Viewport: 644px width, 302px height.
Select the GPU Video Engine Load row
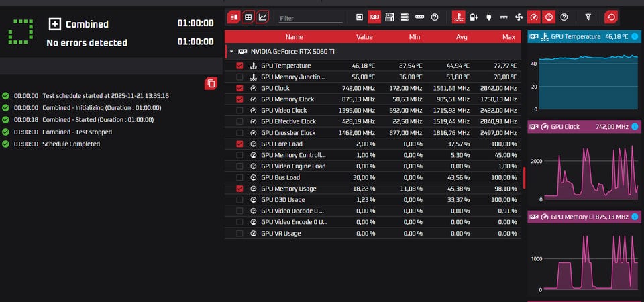point(372,166)
